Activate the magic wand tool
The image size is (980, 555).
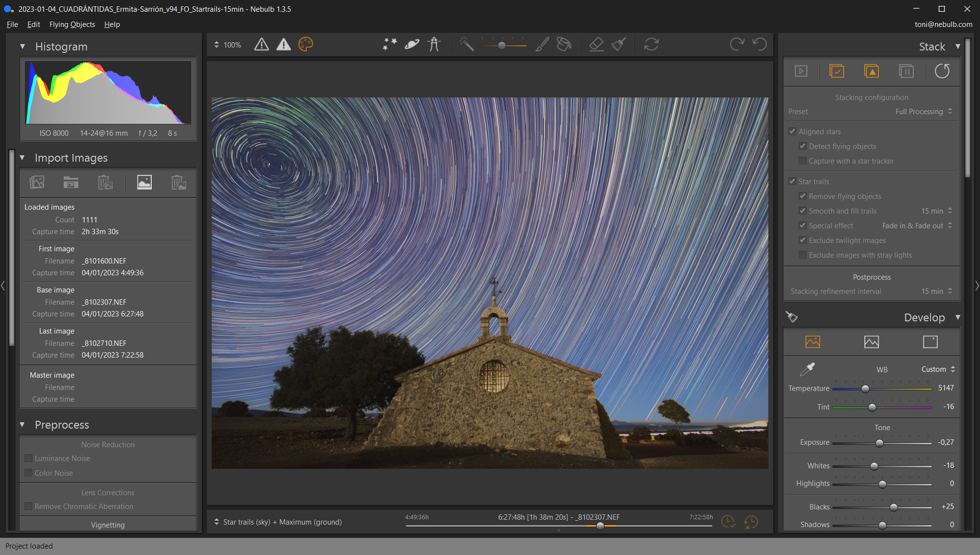point(466,45)
